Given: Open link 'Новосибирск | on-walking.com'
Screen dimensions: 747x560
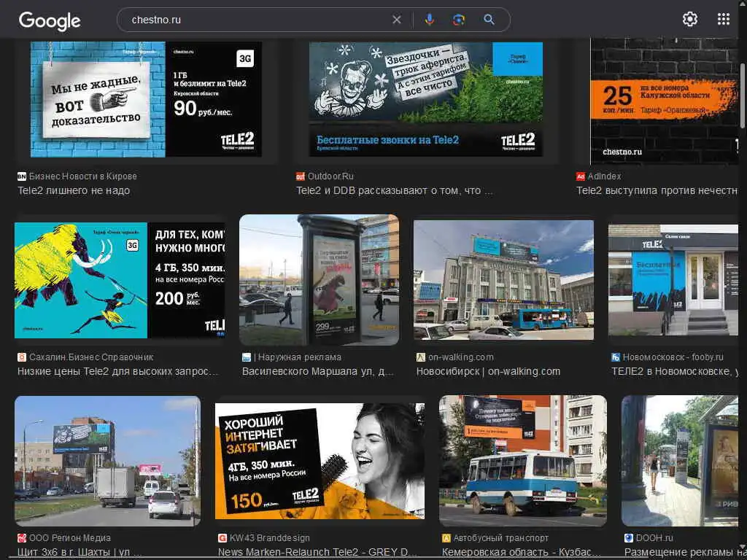Looking at the screenshot, I should [488, 371].
